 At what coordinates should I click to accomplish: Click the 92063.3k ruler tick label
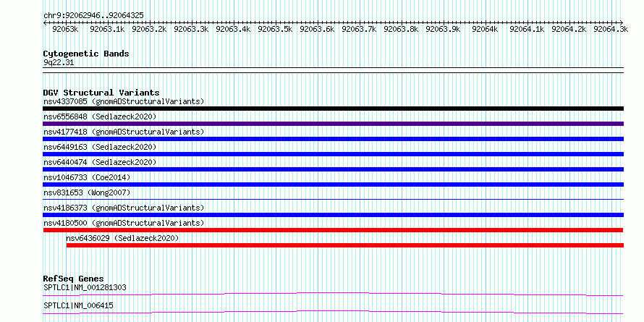(x=192, y=30)
